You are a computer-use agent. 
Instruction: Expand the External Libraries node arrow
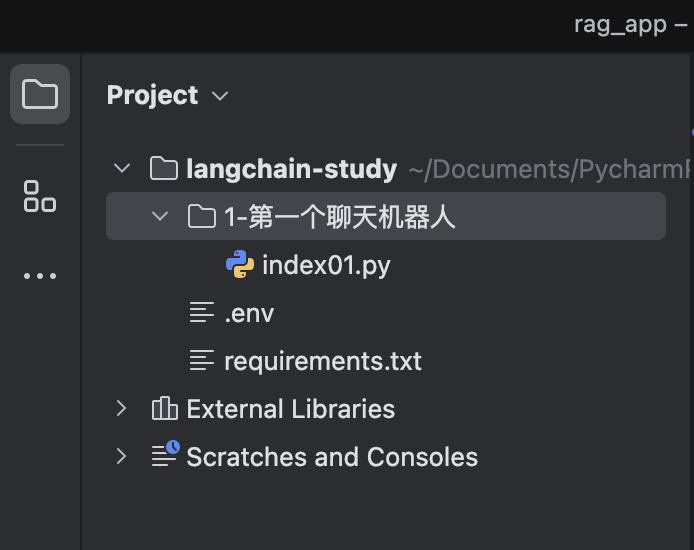click(122, 409)
